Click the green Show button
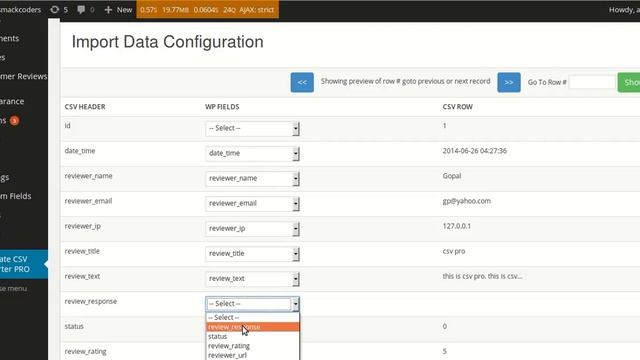640x360 pixels. pyautogui.click(x=629, y=82)
